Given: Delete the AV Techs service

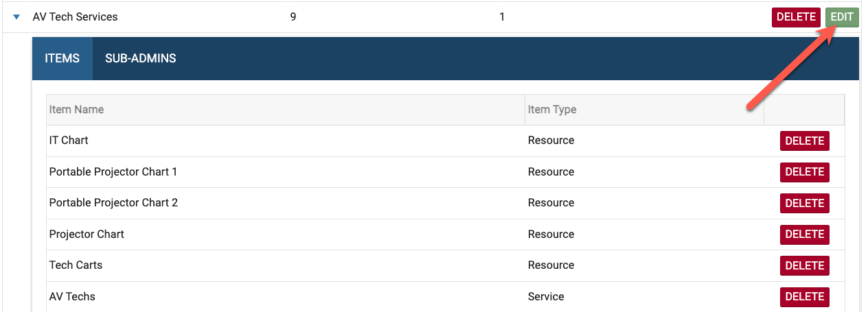Looking at the screenshot, I should pos(804,297).
